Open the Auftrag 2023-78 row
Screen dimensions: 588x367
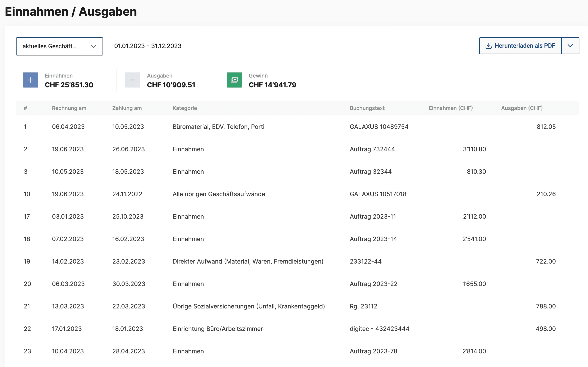coord(298,351)
